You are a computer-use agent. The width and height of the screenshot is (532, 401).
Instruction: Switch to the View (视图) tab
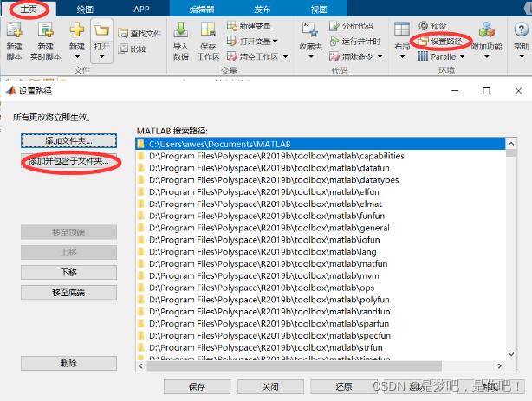[x=319, y=10]
